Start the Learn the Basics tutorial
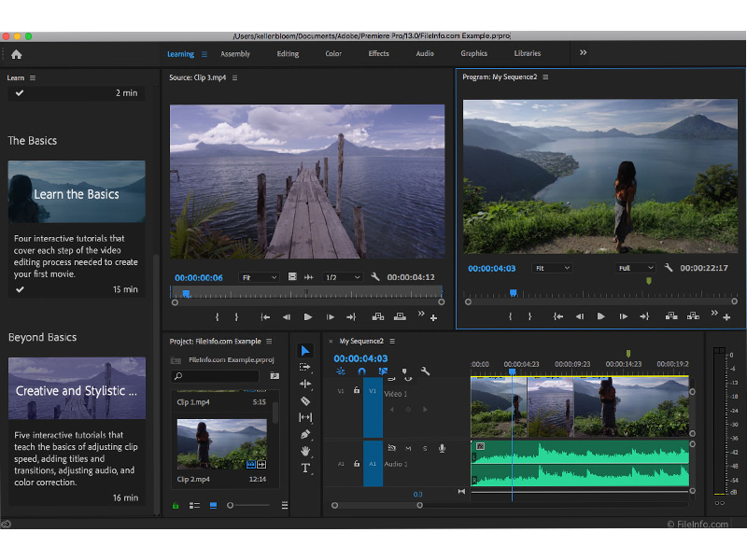 (x=77, y=192)
